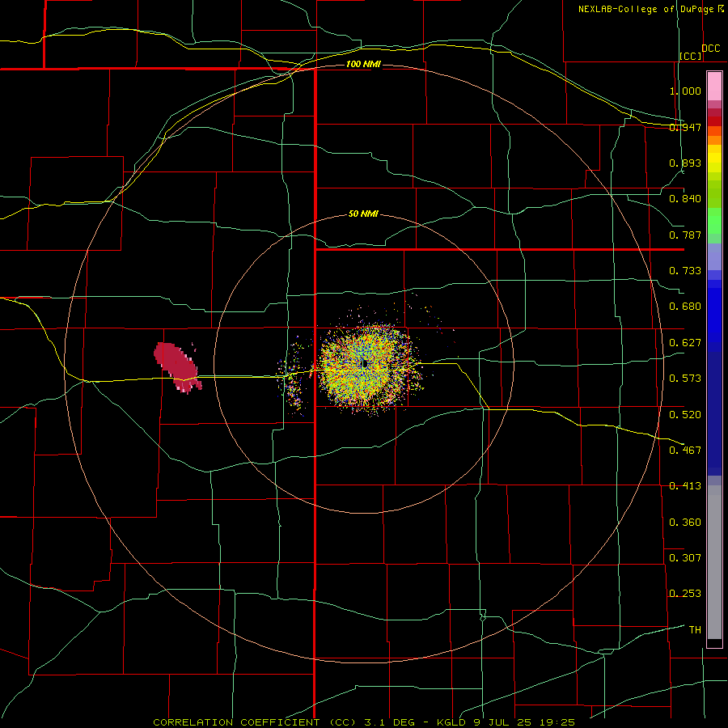This screenshot has height=728, width=728.
Task: Click the 0.893 color scale value
Action: tap(685, 163)
